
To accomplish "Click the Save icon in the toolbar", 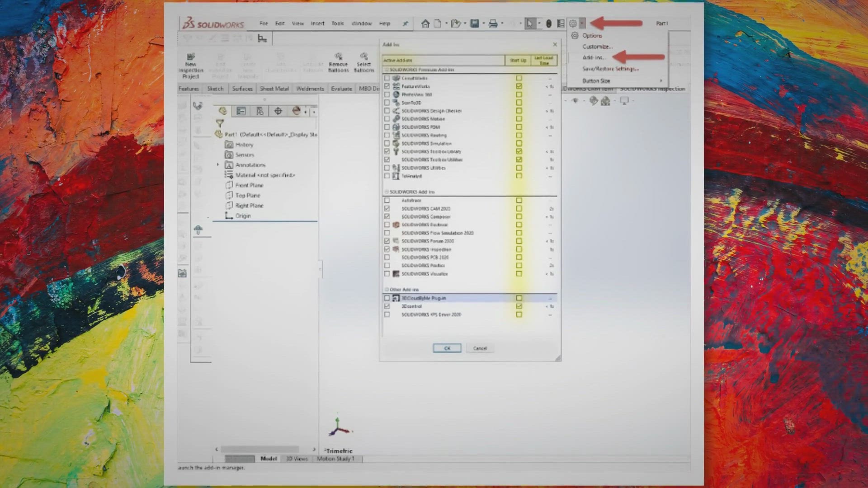I will [474, 23].
